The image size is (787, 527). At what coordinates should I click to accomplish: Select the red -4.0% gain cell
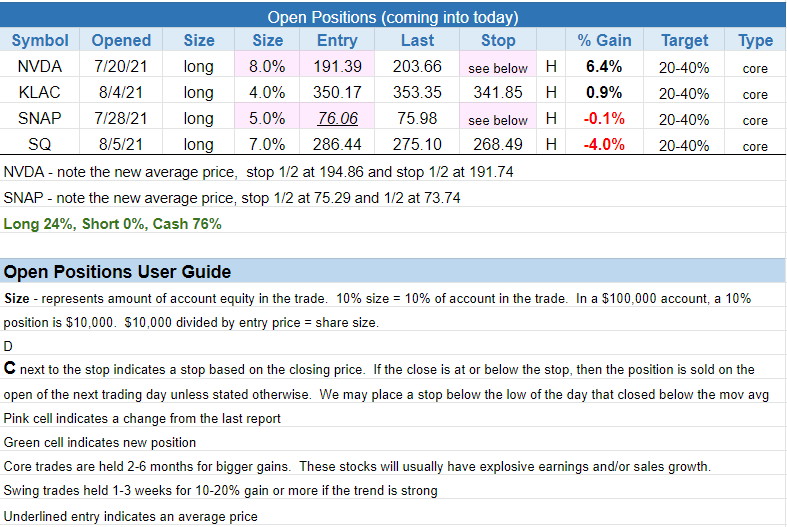(x=604, y=145)
